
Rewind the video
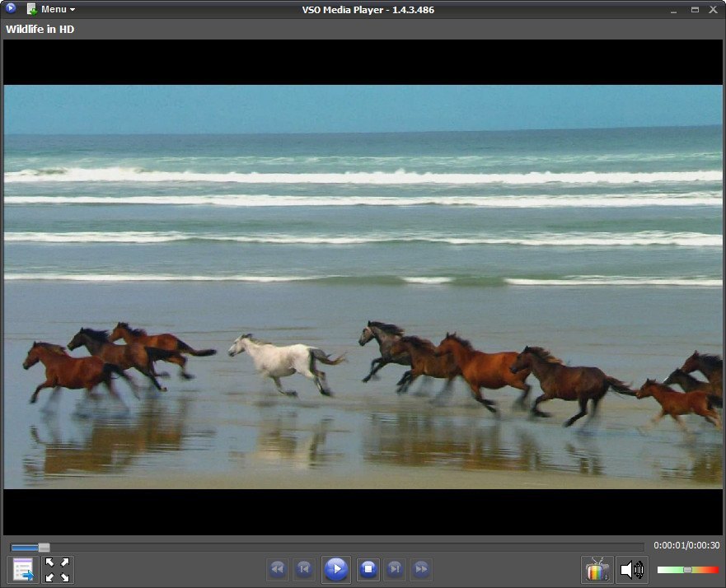point(278,569)
